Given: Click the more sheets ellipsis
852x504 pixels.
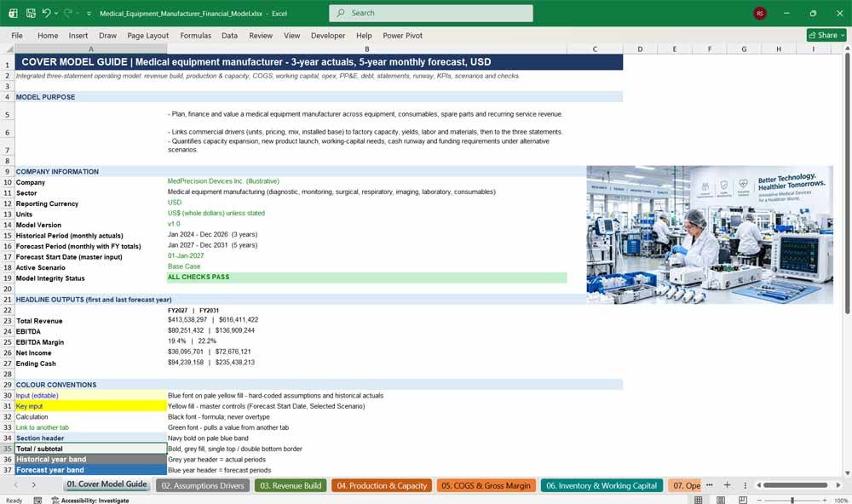Looking at the screenshot, I should click(x=709, y=485).
